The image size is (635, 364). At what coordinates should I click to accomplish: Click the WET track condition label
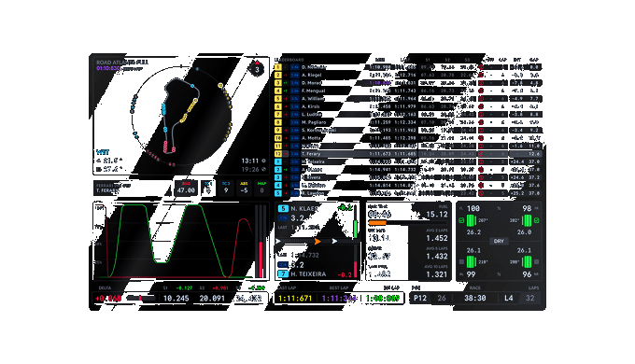point(103,152)
